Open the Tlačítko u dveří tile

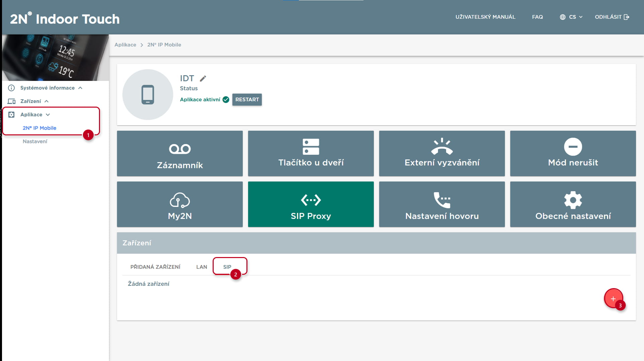tap(311, 153)
